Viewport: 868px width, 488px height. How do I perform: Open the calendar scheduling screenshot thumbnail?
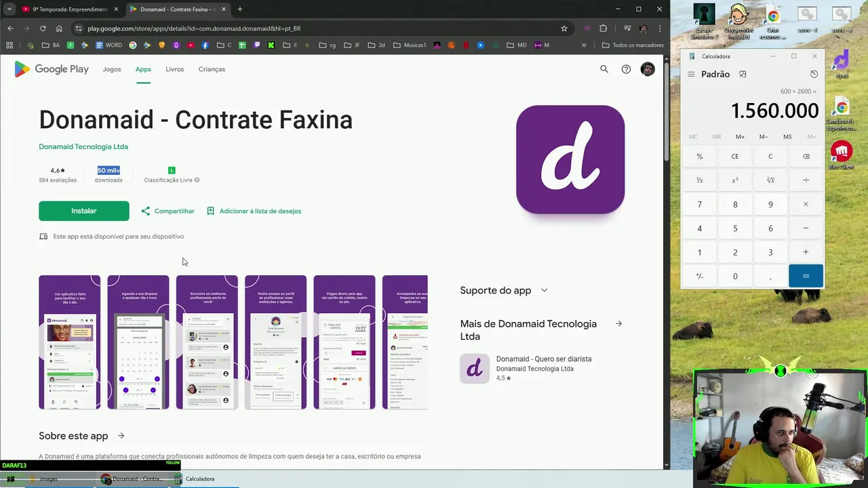click(x=138, y=342)
